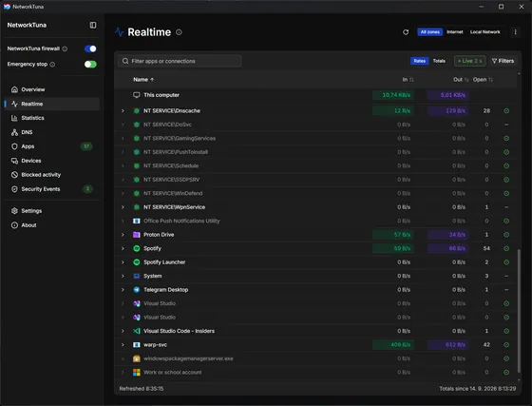Select the All zones filter
This screenshot has width=532, height=406.
pyautogui.click(x=429, y=32)
